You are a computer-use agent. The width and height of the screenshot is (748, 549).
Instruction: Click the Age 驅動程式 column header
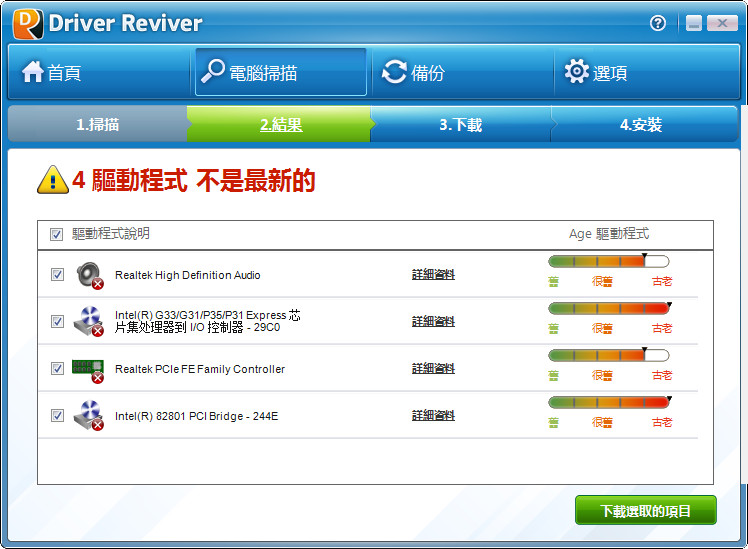pos(609,234)
